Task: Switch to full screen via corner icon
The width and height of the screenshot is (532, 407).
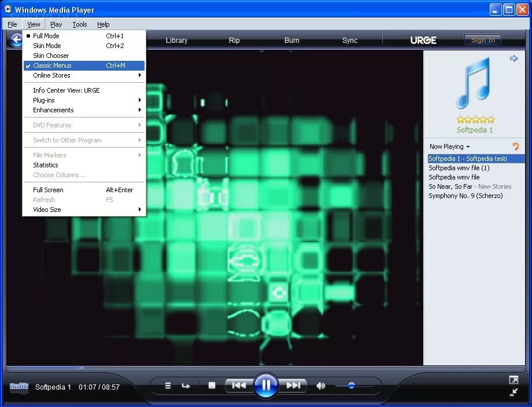Action: [513, 380]
